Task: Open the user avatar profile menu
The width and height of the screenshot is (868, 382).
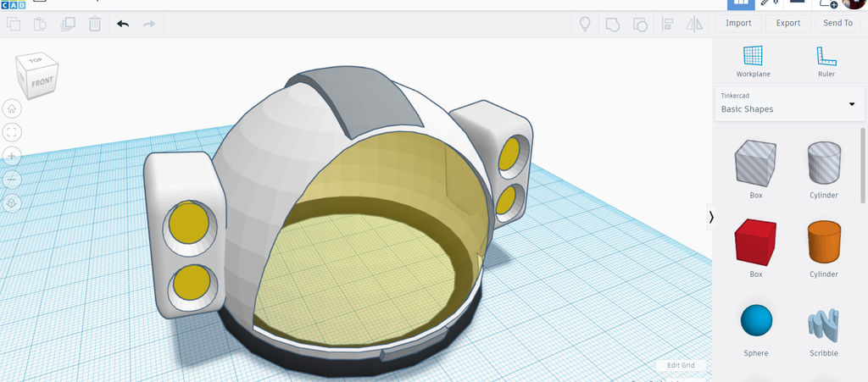Action: point(854,3)
